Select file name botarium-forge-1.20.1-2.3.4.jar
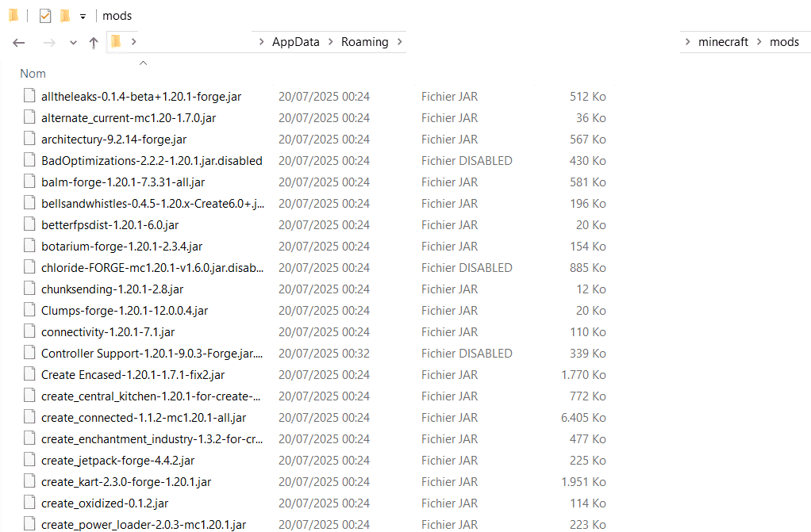The width and height of the screenshot is (811, 532). (121, 247)
